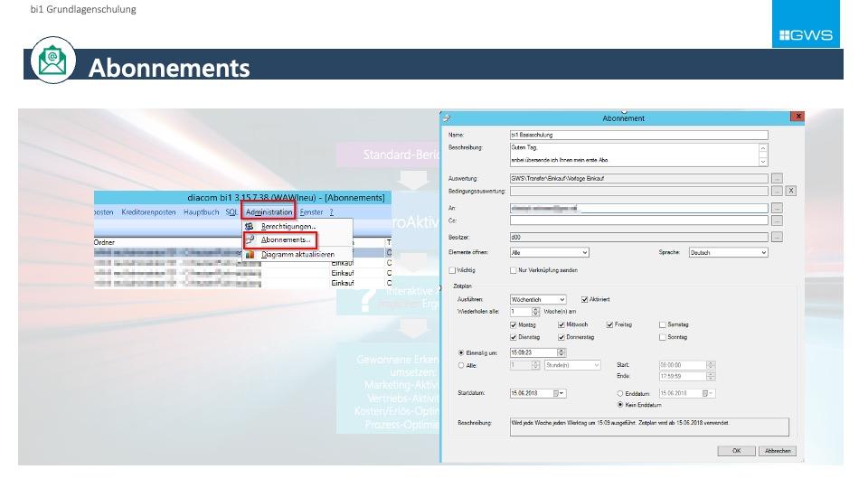Open the ? help menu

tap(331, 211)
